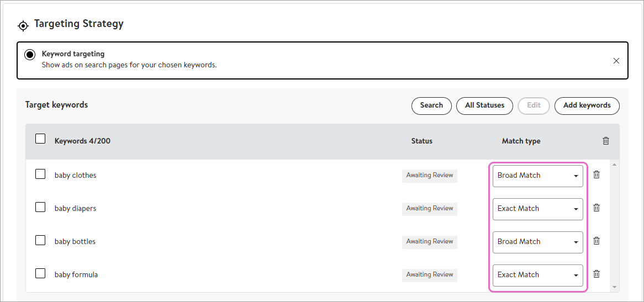Select the Keyword targeting radio button
Screen dimensions: 644x302
[x=30, y=55]
